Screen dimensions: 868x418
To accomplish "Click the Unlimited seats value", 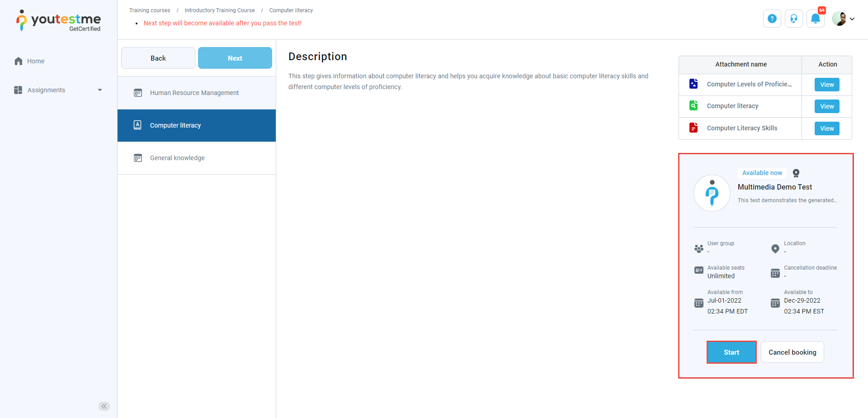I will (721, 276).
